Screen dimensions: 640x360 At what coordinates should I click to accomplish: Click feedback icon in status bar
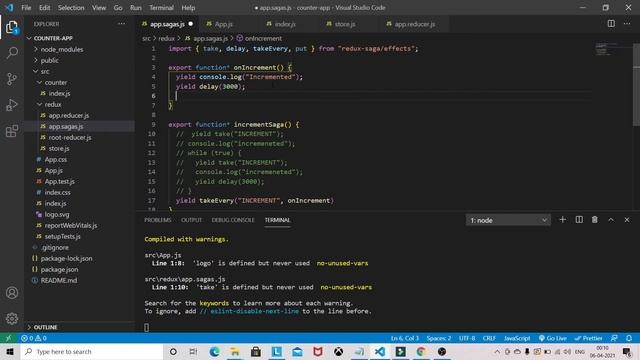[614, 338]
